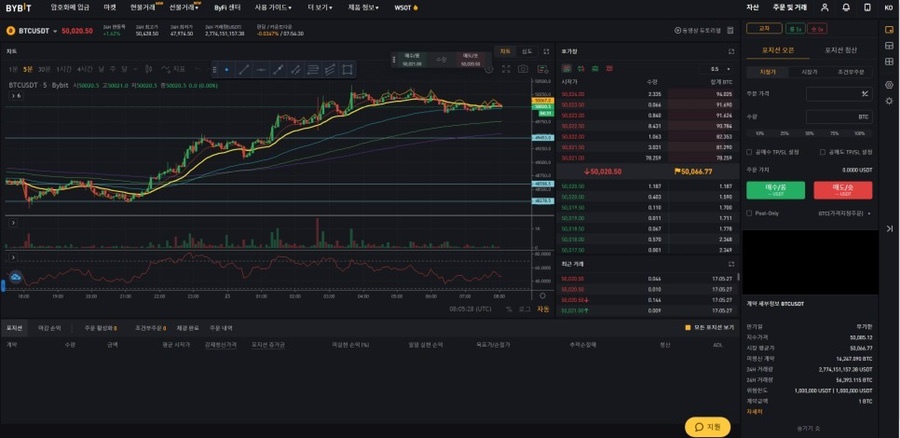This screenshot has height=438, width=900.
Task: Open the BTCUSDT symbol selector dropdown
Action: 38,30
